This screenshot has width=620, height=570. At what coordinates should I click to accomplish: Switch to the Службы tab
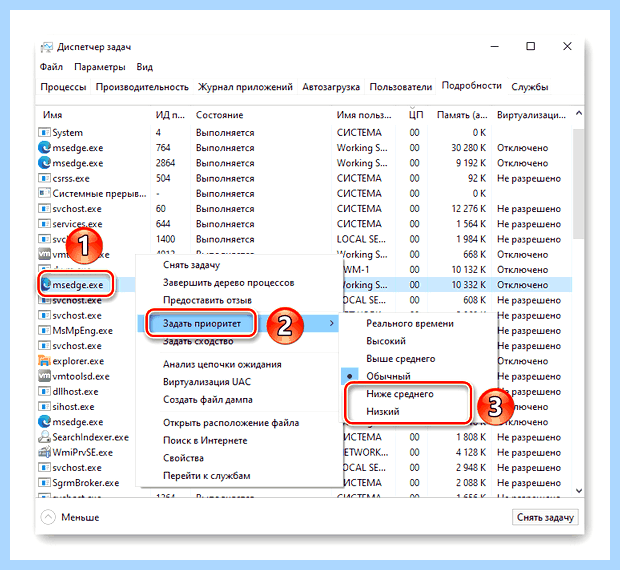[529, 87]
